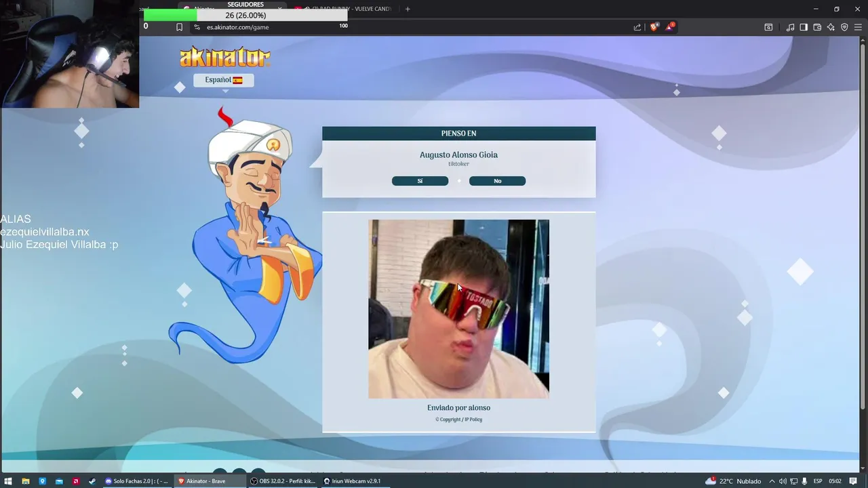Image resolution: width=868 pixels, height=488 pixels.
Task: Switch to the BAD BUNNY - VUELVE CANDY tab
Action: coord(344,9)
